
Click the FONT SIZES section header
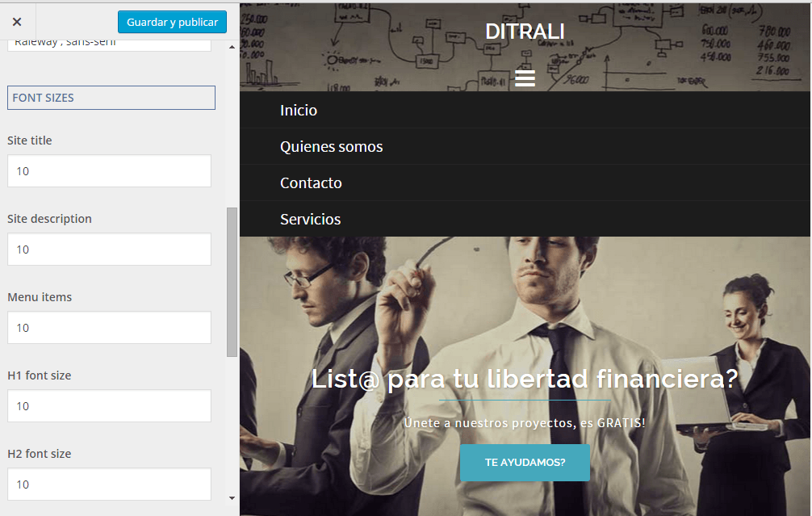[x=111, y=98]
